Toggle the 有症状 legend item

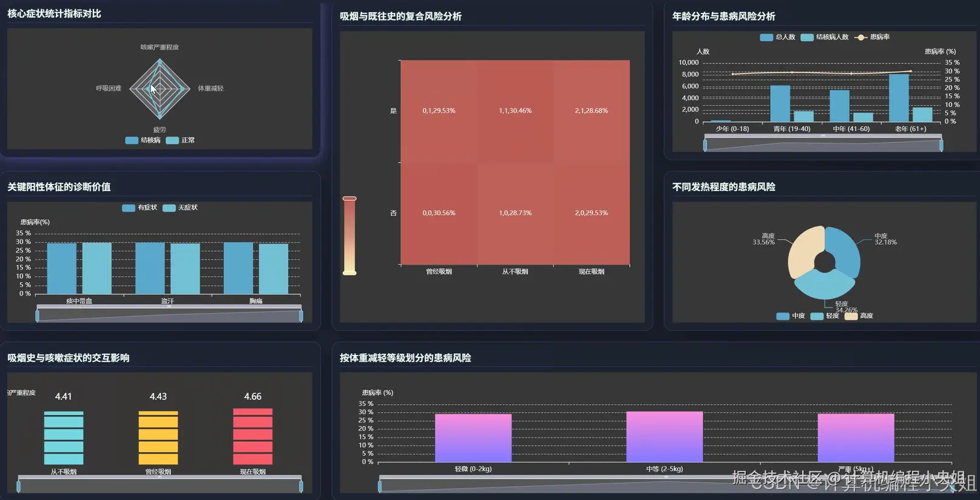[x=140, y=208]
